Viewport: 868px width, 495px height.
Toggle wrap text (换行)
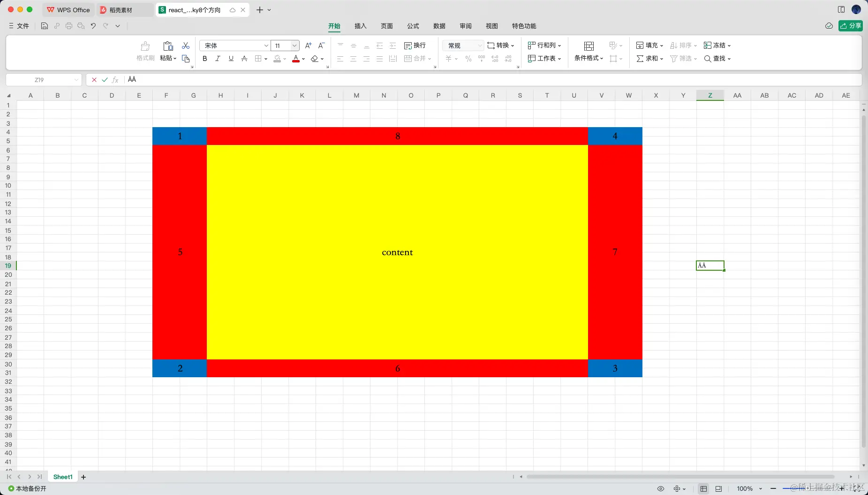tap(415, 46)
